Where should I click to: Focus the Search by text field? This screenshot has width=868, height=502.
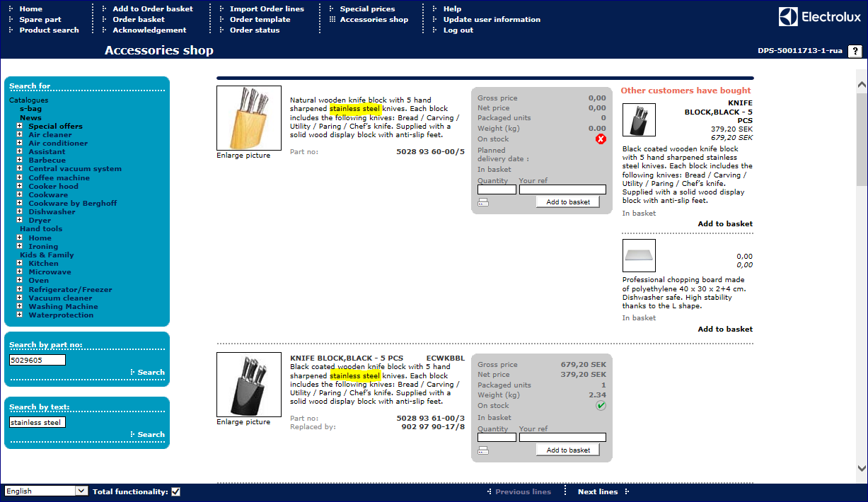[37, 422]
